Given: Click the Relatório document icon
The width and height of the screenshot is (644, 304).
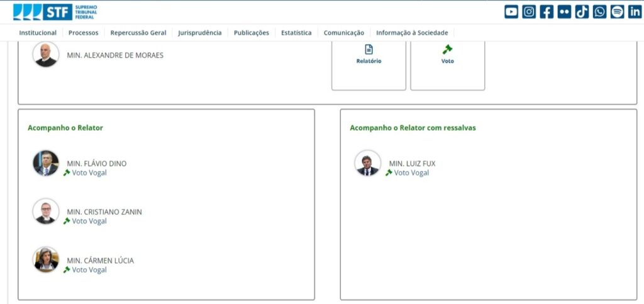Looking at the screenshot, I should (369, 49).
